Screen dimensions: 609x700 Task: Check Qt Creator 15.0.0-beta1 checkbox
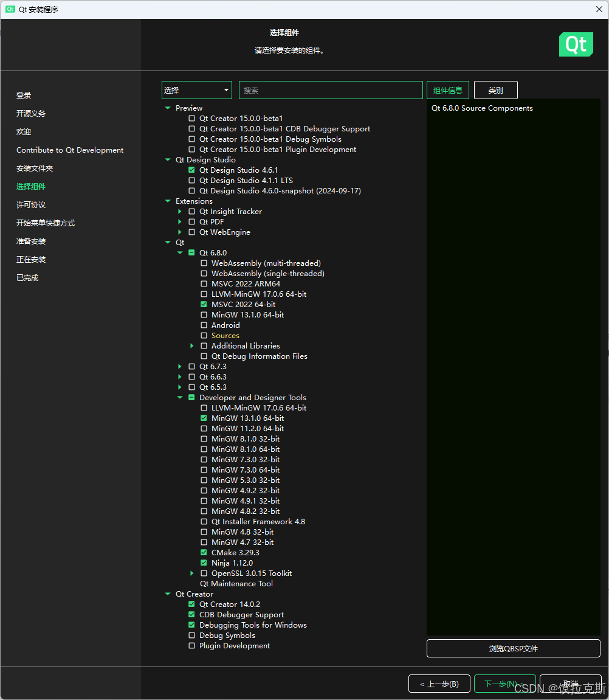(192, 119)
